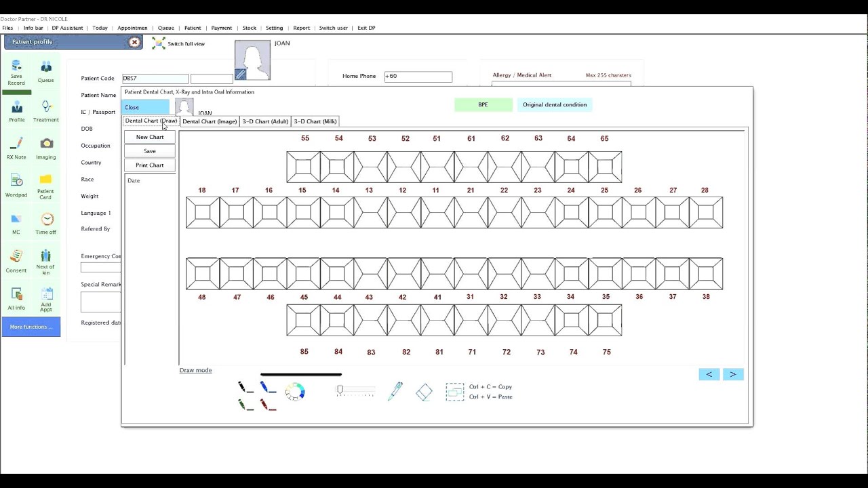
Task: Click Exit DP in menu bar
Action: pos(366,28)
